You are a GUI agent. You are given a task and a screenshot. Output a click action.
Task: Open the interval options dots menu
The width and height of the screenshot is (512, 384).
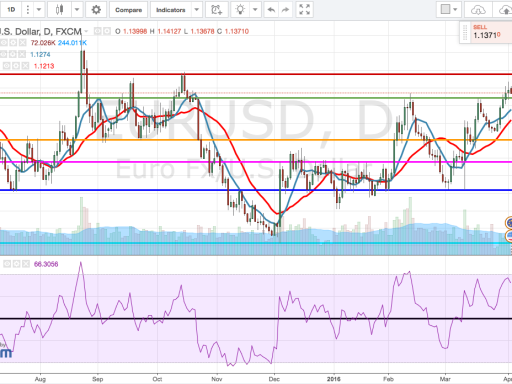click(28, 10)
